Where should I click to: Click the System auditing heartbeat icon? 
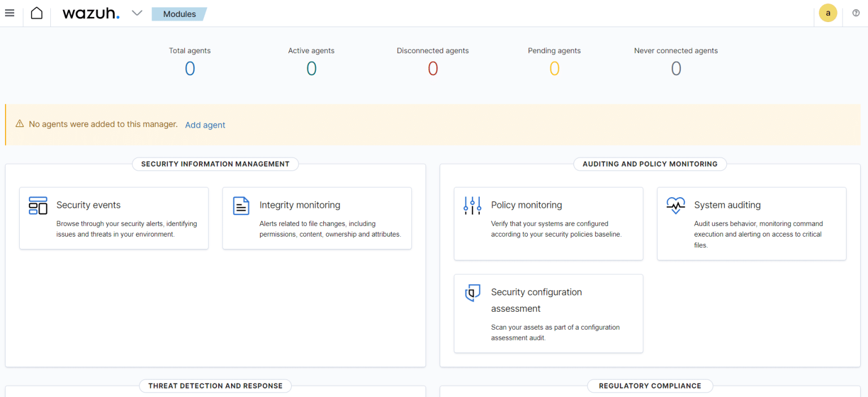point(676,206)
